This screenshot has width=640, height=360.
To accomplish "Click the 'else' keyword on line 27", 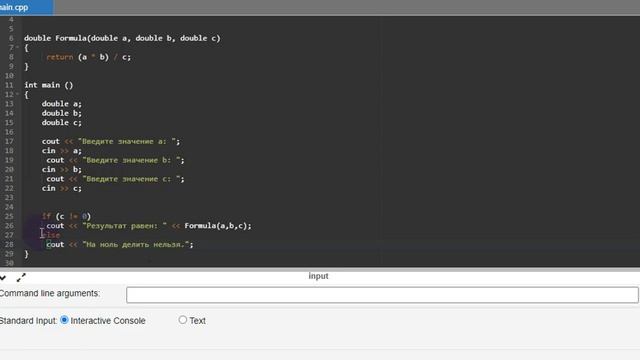I will pyautogui.click(x=51, y=235).
